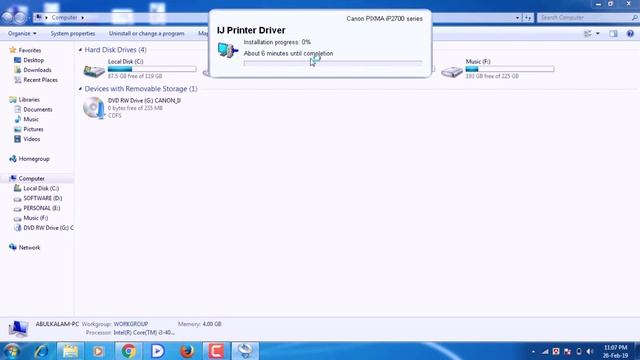
Task: Launch Google Chrome from taskbar
Action: [x=129, y=351]
